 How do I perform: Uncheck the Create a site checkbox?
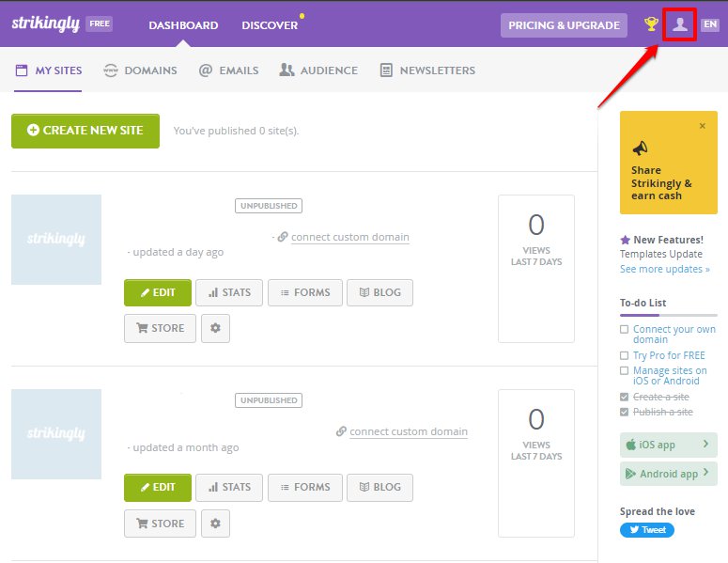click(x=625, y=398)
